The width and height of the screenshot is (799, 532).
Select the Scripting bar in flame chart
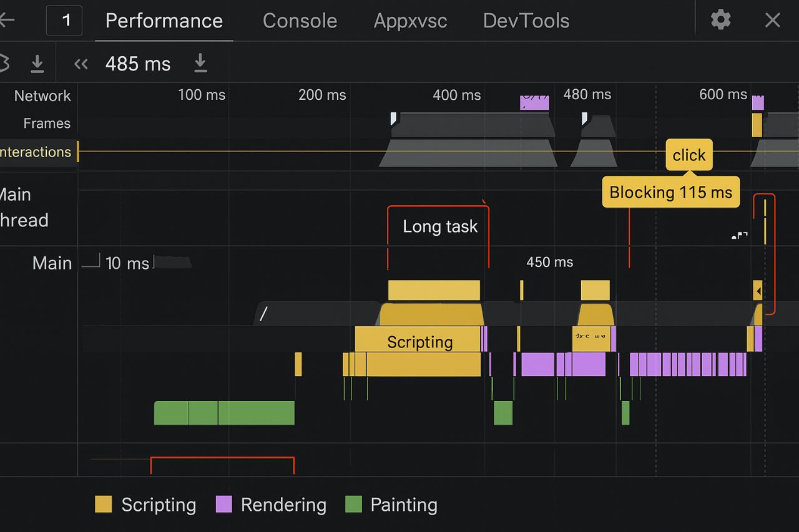point(419,341)
